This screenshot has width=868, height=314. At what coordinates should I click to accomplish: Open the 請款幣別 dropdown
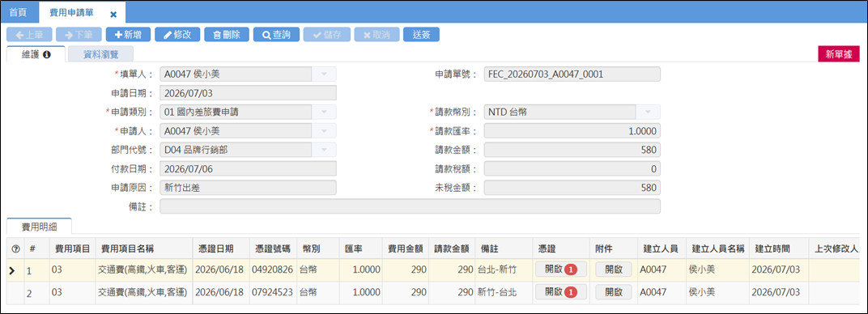pos(649,112)
